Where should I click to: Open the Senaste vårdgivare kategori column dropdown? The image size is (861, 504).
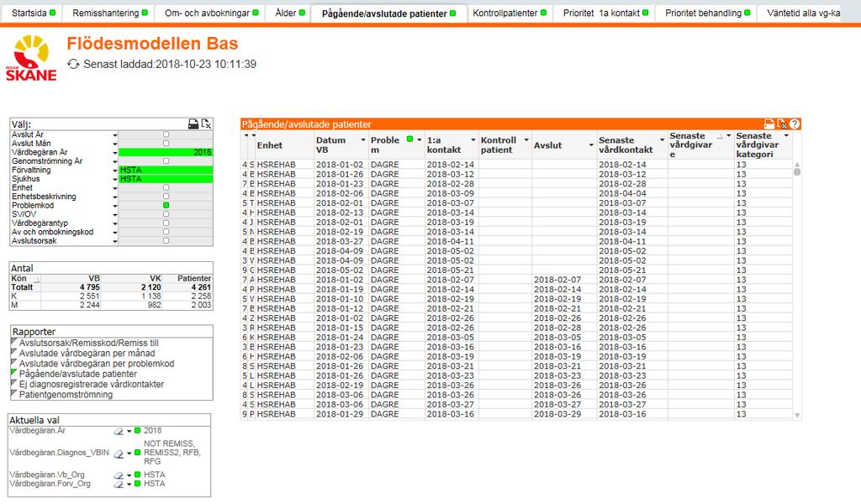click(x=786, y=135)
